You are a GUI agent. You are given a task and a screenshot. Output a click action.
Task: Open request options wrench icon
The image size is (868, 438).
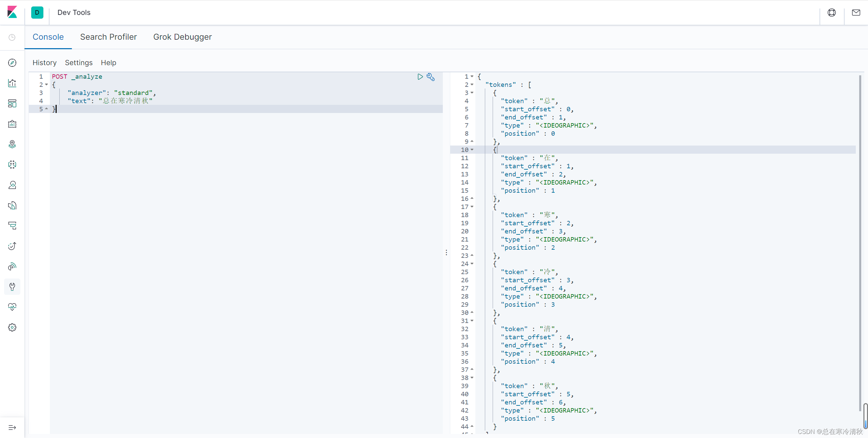click(x=431, y=77)
